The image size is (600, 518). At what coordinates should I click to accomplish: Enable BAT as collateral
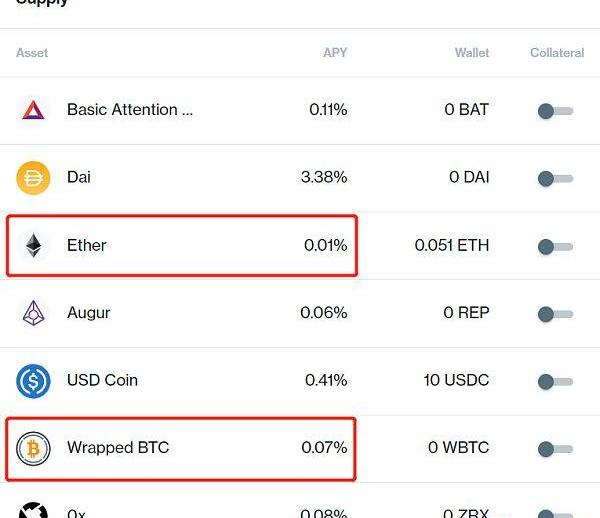pyautogui.click(x=555, y=111)
